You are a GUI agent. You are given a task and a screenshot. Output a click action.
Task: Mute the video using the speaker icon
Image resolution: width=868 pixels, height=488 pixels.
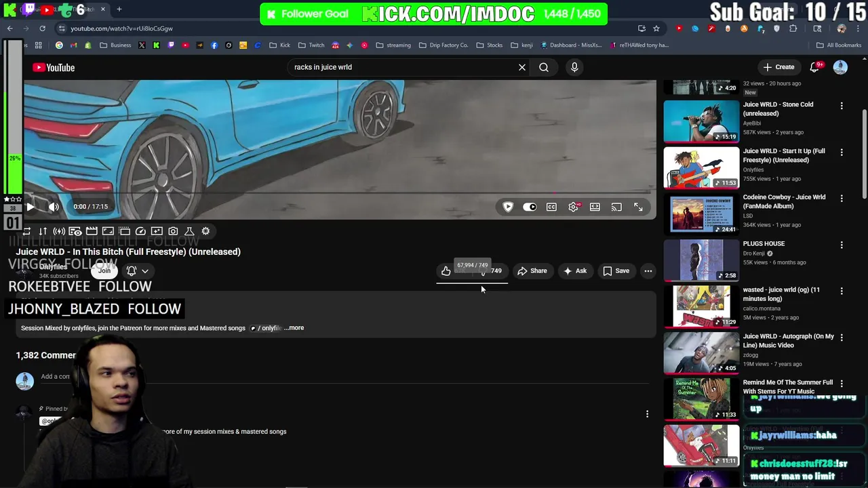[x=54, y=207]
